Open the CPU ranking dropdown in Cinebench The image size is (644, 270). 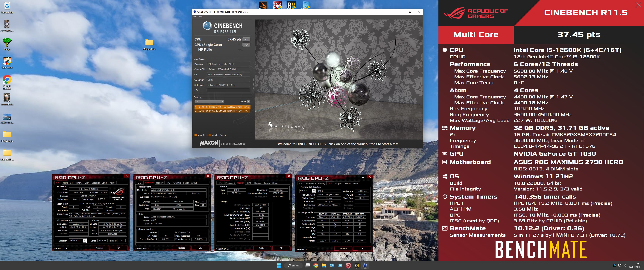(209, 101)
